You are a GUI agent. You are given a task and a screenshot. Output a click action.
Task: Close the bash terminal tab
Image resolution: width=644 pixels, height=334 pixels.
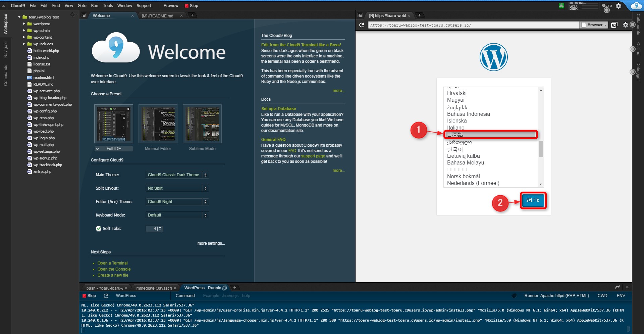[x=126, y=288]
